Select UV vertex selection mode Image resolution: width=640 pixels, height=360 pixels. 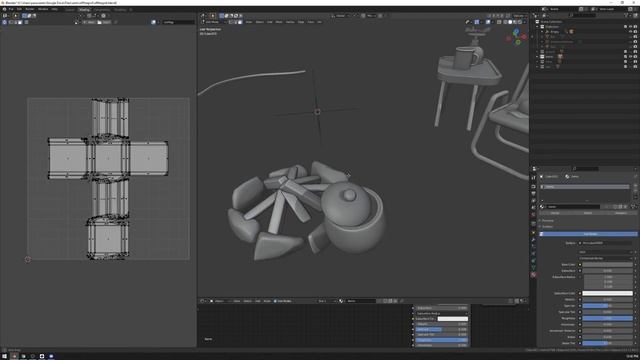[x=11, y=22]
